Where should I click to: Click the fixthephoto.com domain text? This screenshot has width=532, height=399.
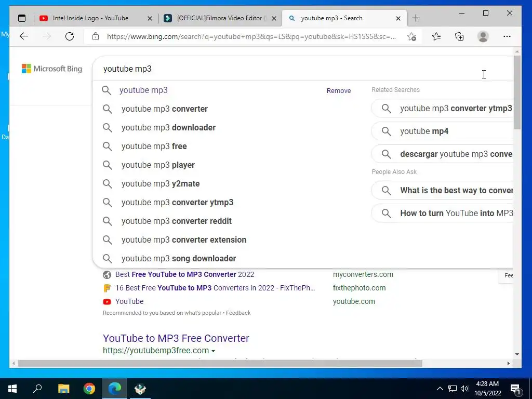[x=359, y=288]
